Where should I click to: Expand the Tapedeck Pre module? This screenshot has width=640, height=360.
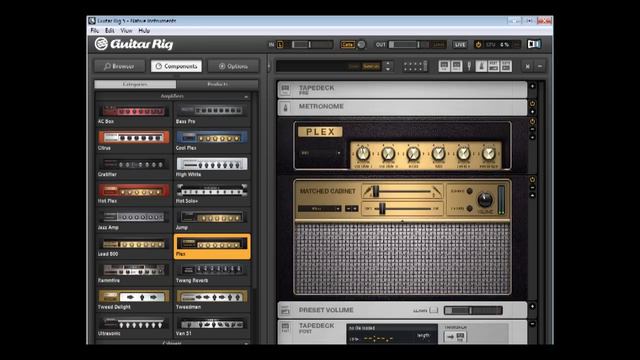coord(532,86)
